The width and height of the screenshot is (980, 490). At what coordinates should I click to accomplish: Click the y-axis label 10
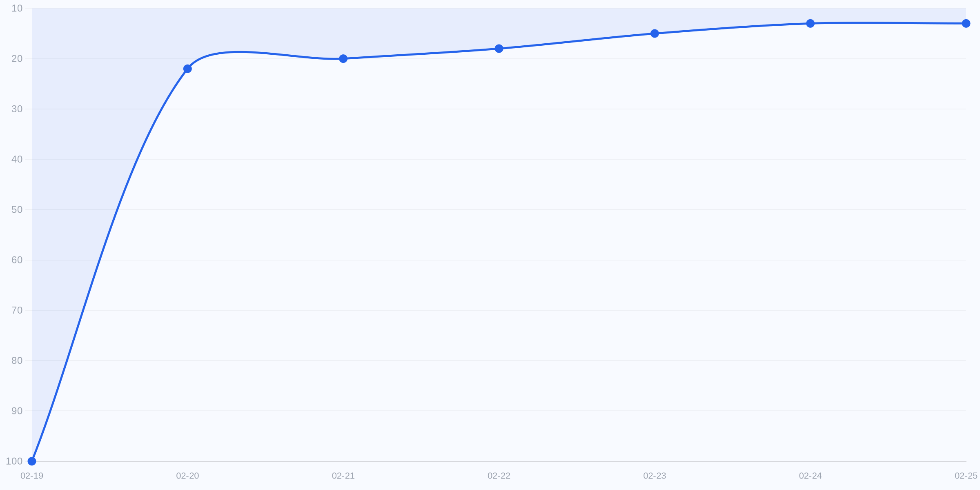[17, 8]
